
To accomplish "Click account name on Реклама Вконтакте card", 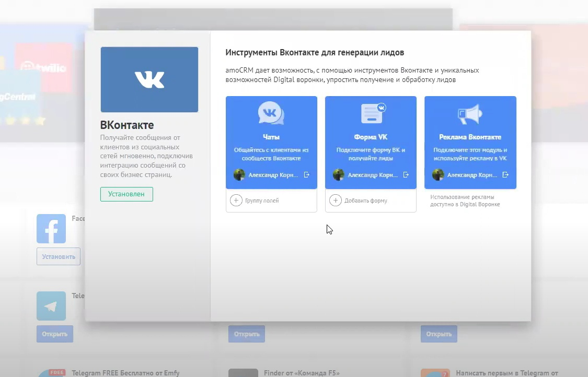I will tap(472, 175).
